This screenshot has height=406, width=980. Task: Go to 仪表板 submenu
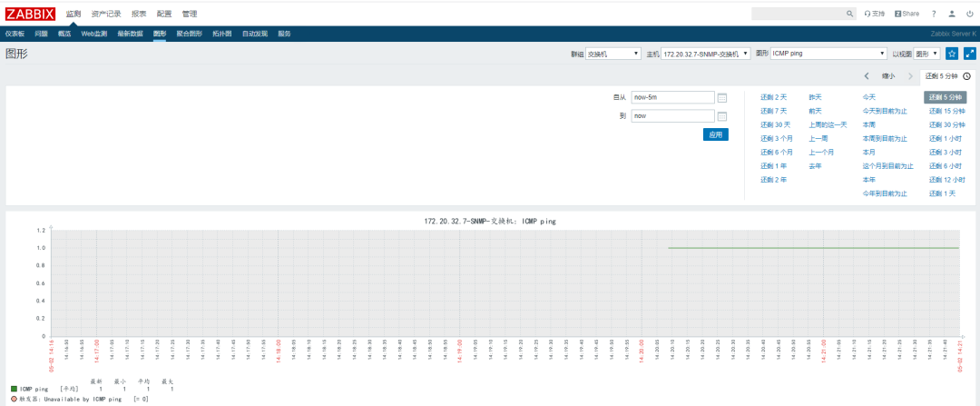point(15,34)
